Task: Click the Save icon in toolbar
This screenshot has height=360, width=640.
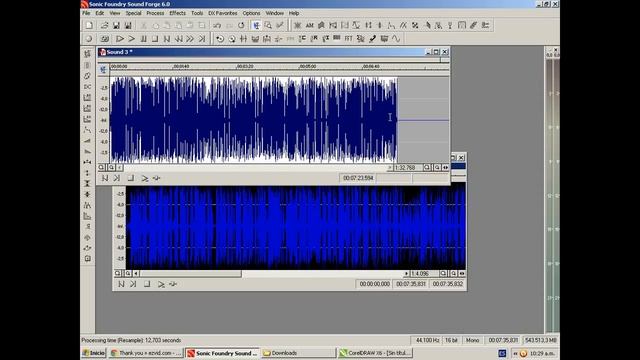Action: pos(116,25)
